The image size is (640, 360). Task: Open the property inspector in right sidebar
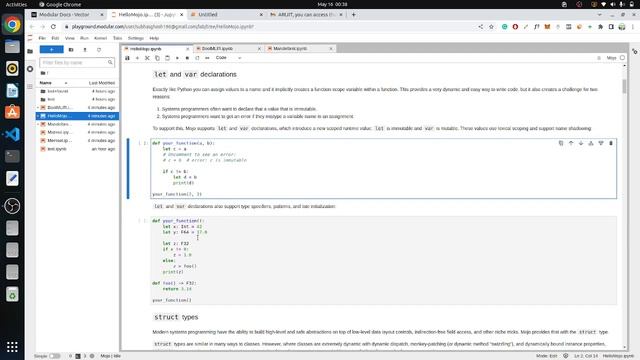tap(634, 51)
